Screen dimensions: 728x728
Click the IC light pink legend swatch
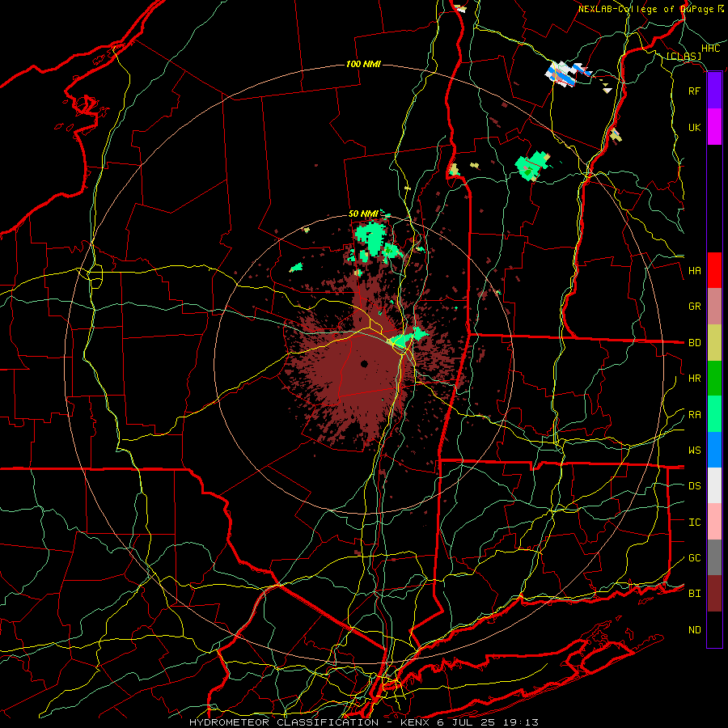(x=714, y=522)
